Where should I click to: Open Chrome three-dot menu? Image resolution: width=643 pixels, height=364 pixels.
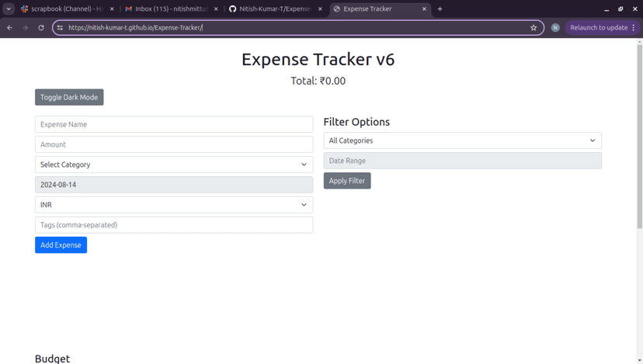pos(634,27)
